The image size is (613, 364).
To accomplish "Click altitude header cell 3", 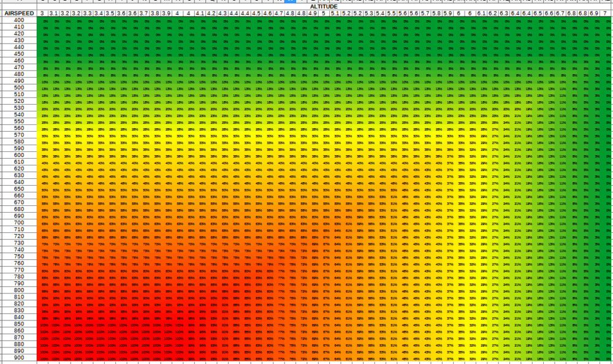I will 42,13.
